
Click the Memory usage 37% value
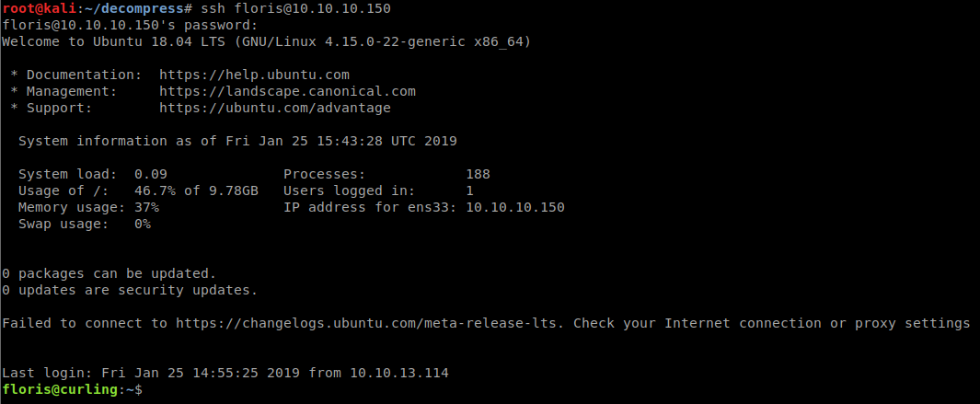(147, 207)
